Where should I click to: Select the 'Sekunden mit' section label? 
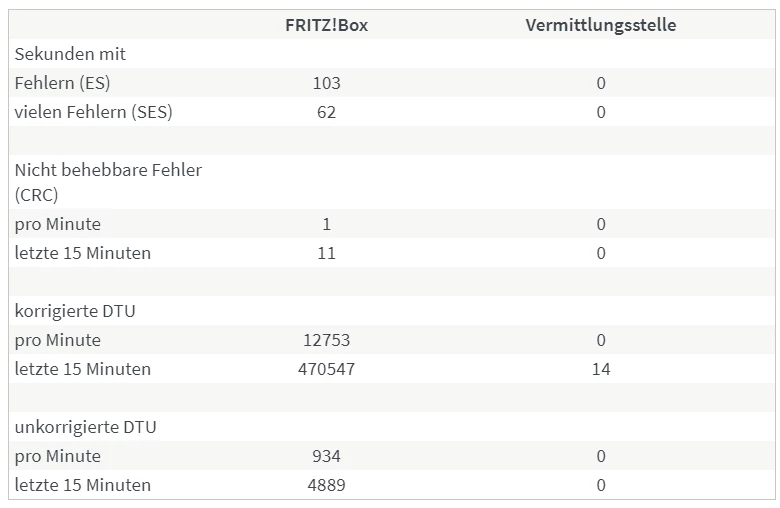(70, 54)
